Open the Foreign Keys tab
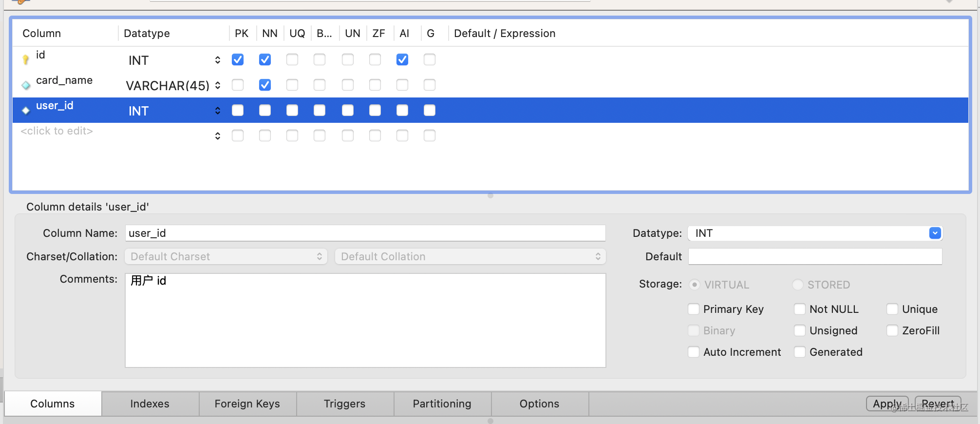980x424 pixels. [247, 404]
